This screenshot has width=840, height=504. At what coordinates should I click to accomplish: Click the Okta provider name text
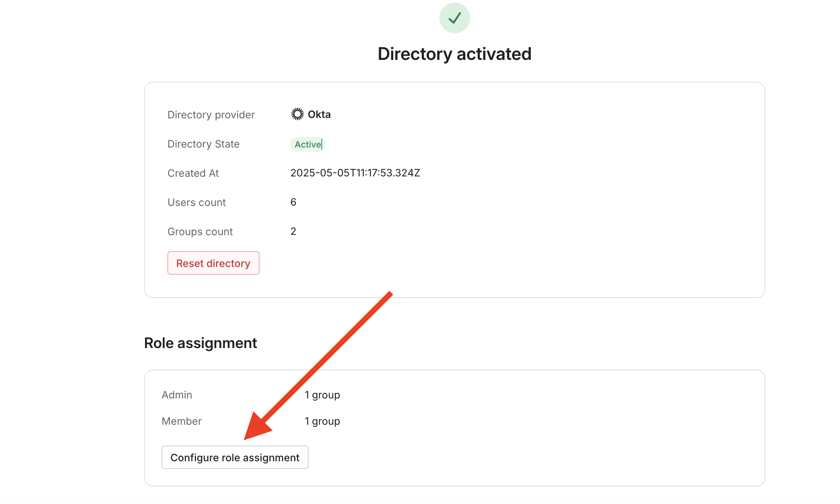point(319,114)
